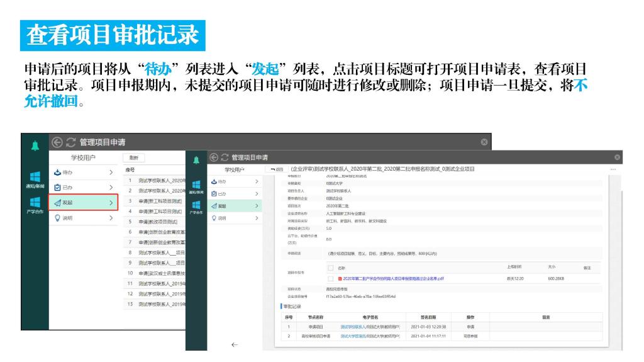Tick the checkbox beside the PDF attachment
This screenshot has height=362, width=644.
330,278
